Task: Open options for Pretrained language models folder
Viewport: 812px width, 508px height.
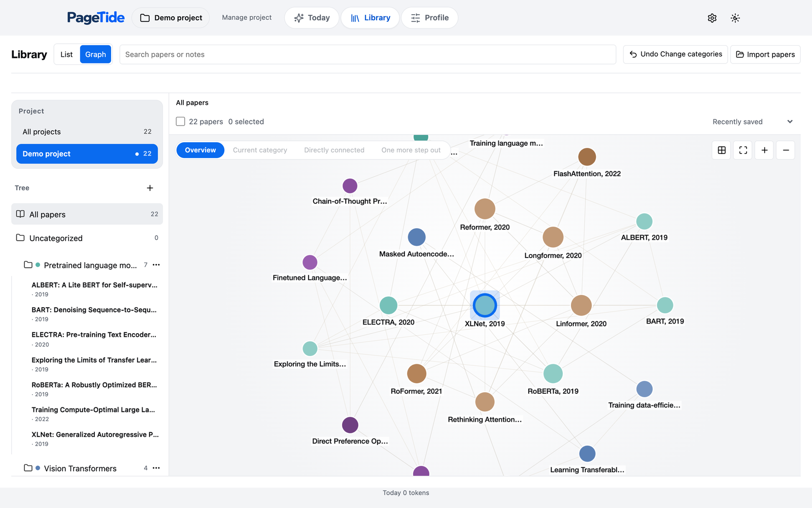Action: (156, 265)
